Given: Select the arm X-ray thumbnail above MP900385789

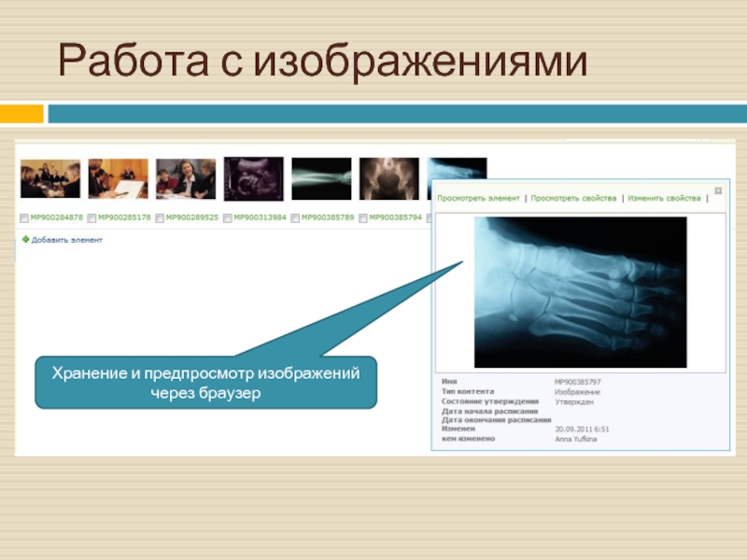Looking at the screenshot, I should pyautogui.click(x=321, y=179).
